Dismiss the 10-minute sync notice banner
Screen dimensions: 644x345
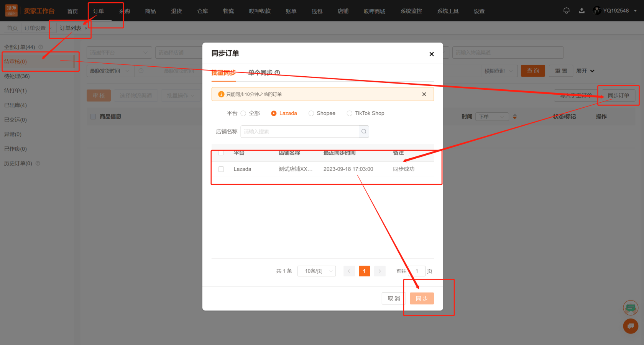click(424, 94)
